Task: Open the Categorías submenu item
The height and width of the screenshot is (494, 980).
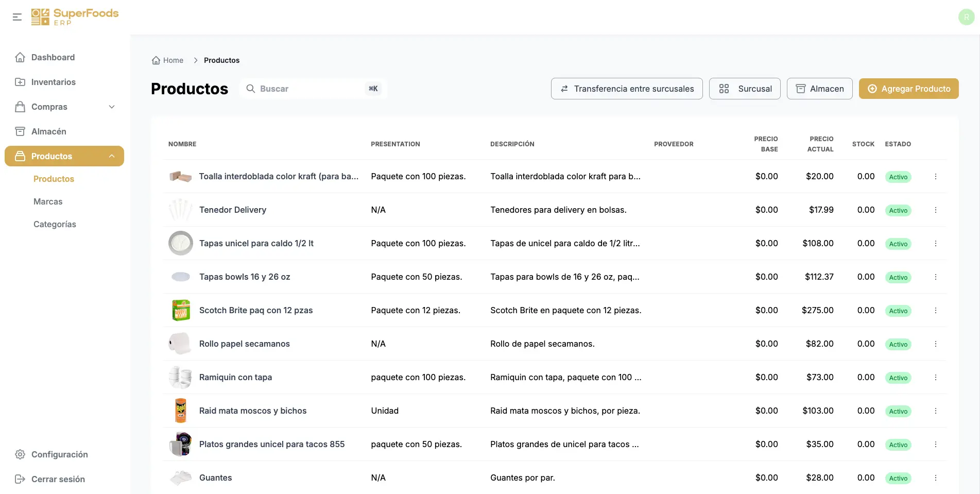Action: (x=55, y=224)
